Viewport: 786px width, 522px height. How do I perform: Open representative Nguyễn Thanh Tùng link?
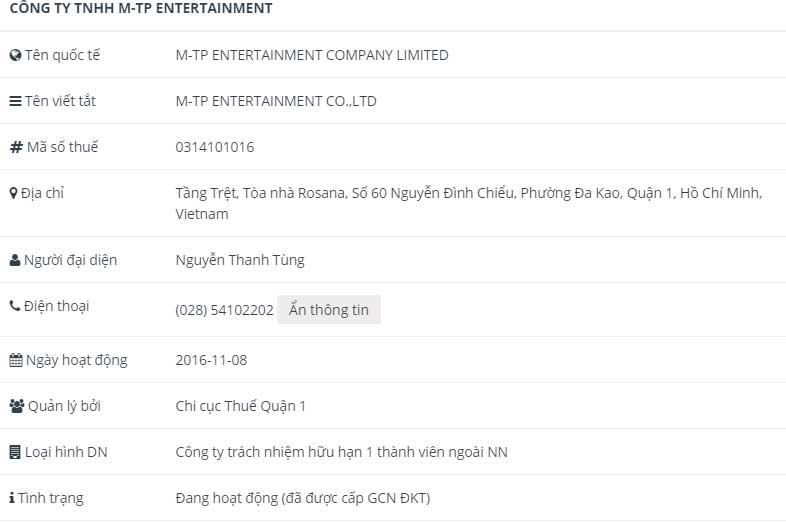coord(240,260)
